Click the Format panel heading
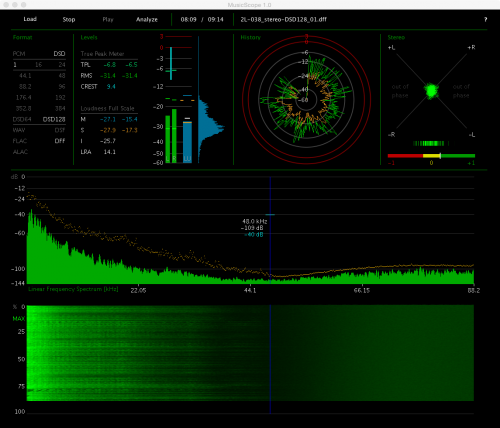Image resolution: width=500 pixels, height=428 pixels. tap(23, 37)
